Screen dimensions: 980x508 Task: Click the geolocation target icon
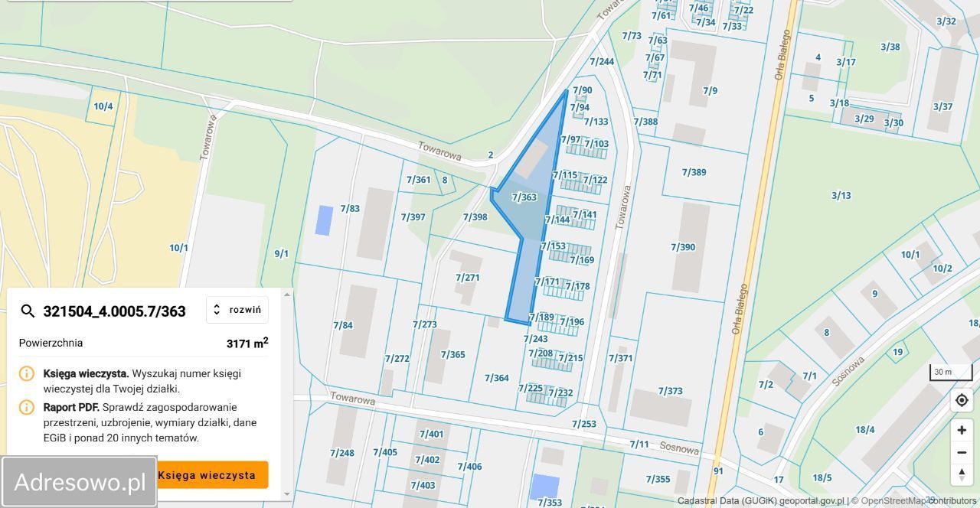(962, 400)
